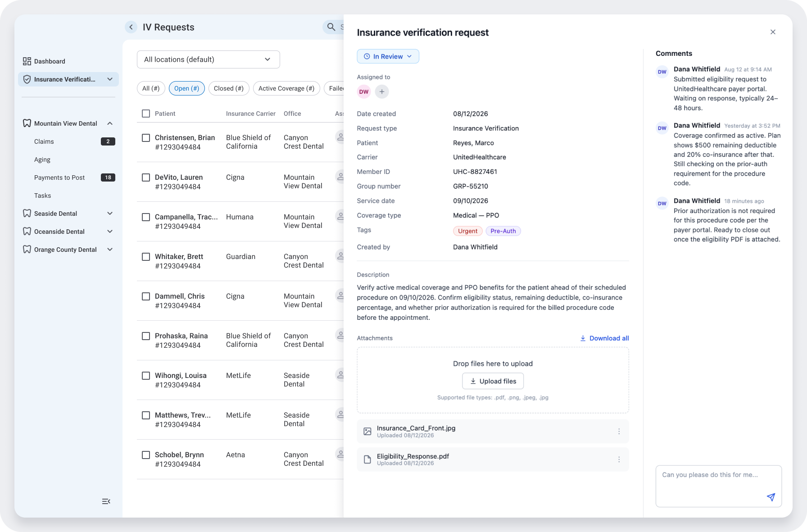Expand Seaside Dental in sidebar
The height and width of the screenshot is (532, 807).
point(68,214)
